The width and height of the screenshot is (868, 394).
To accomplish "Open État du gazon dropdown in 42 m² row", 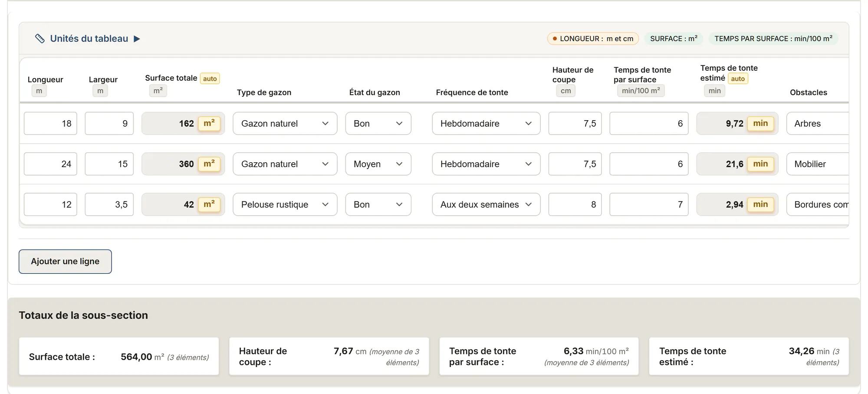I will pos(378,204).
